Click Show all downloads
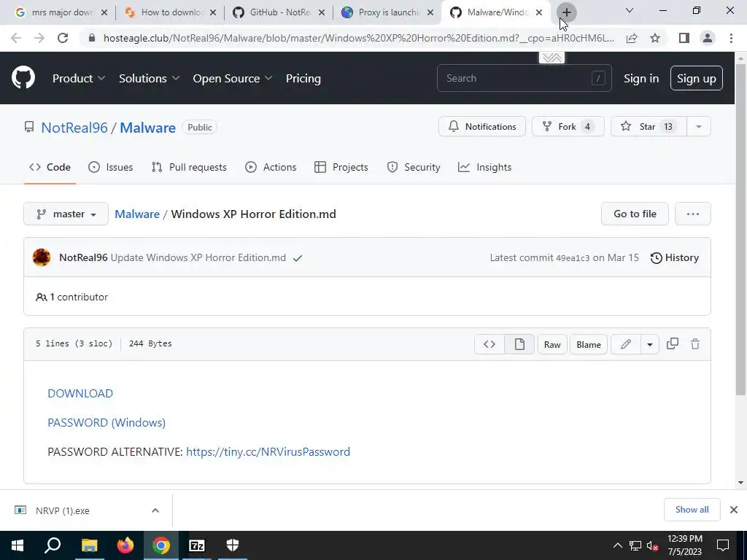Screen dimensions: 747x560 point(692,510)
